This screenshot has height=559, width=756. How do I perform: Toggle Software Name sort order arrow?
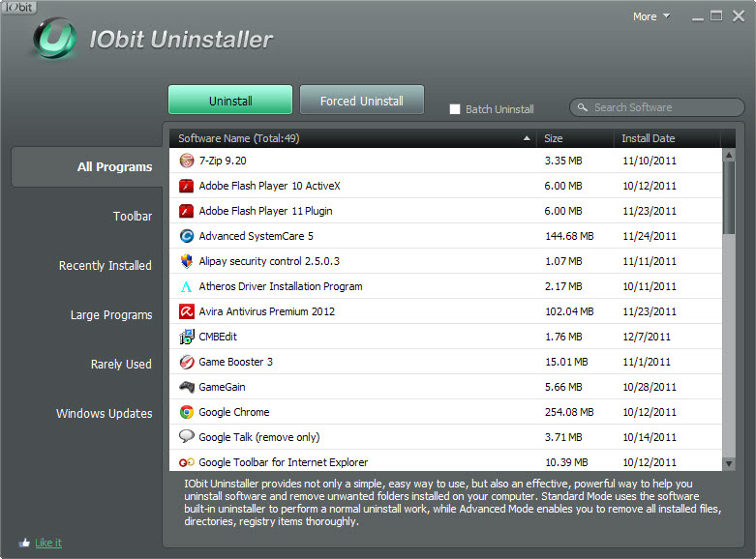pyautogui.click(x=527, y=138)
